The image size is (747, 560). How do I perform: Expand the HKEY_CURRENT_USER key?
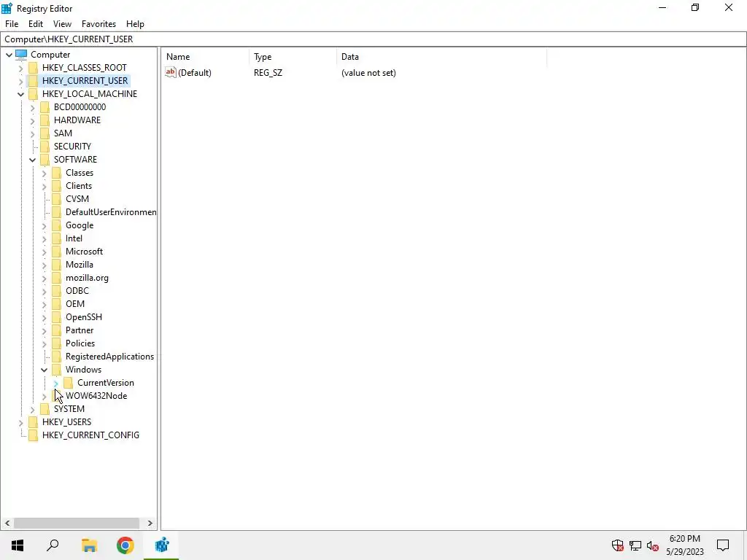pyautogui.click(x=20, y=82)
